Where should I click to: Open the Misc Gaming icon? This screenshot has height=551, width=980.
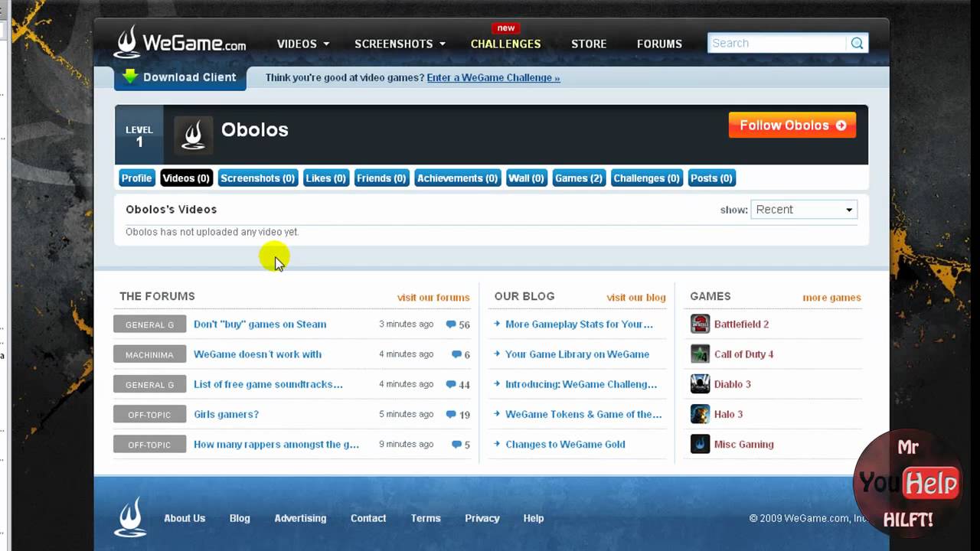(x=700, y=444)
